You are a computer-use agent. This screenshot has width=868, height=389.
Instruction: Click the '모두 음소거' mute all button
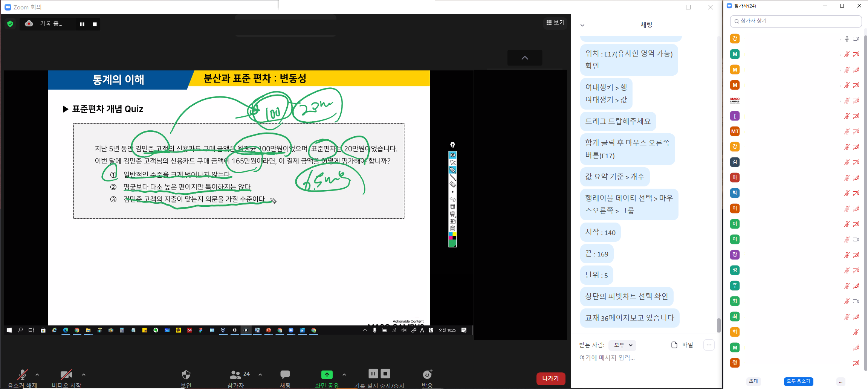pyautogui.click(x=798, y=381)
